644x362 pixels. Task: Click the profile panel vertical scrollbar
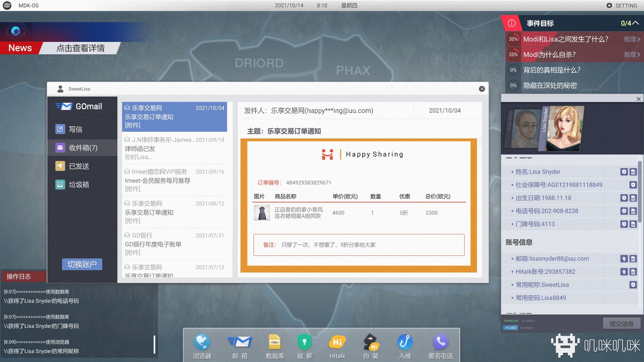click(640, 192)
